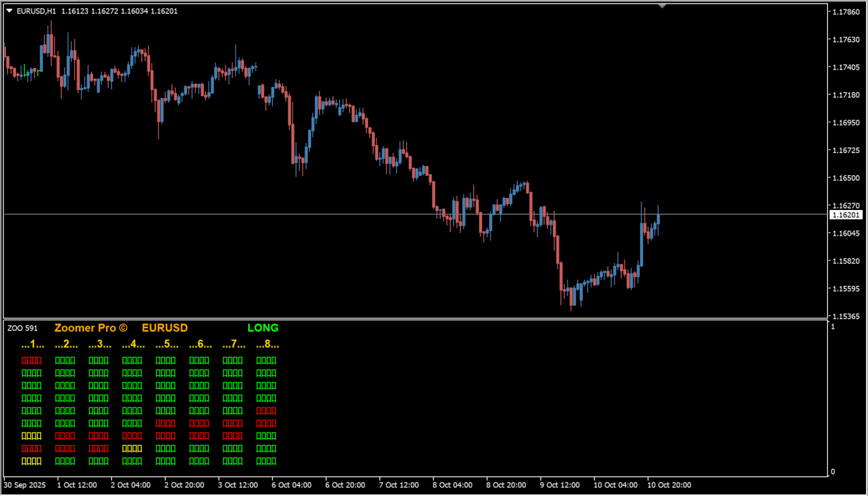Click the current price tag 1.16201
The image size is (868, 496).
click(845, 215)
